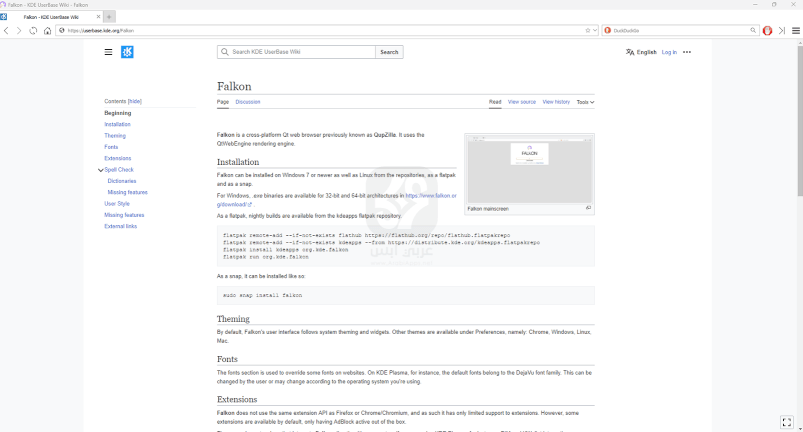Expand the Tools dropdown

[x=585, y=102]
